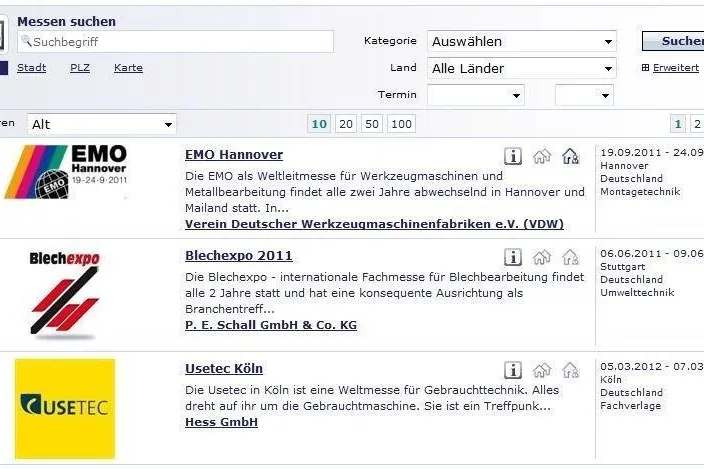Open P. E. Schall GmbH & Co. KG link
The width and height of the screenshot is (704, 469).
[271, 325]
